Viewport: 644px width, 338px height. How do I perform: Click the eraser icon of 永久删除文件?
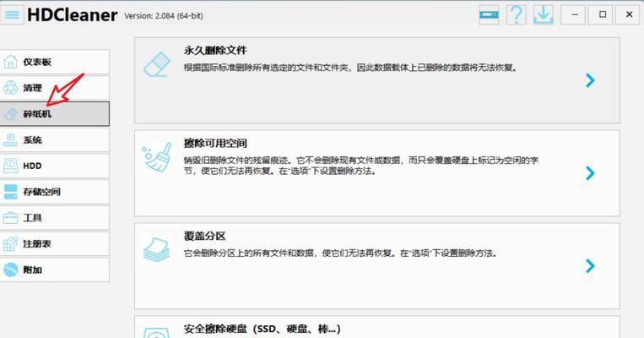(156, 64)
